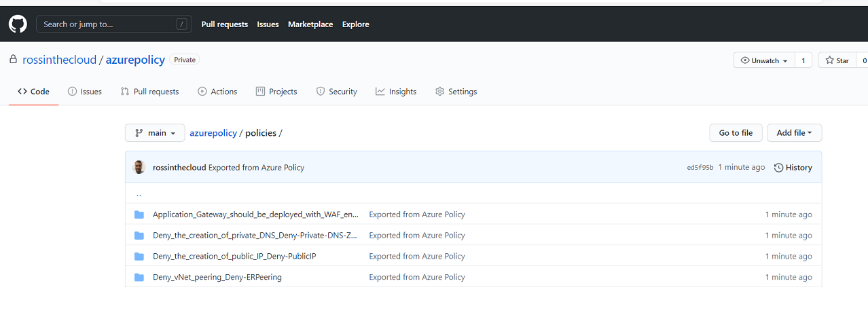The image size is (868, 315).
Task: Click folder icon for Application_Gateway policy
Action: click(139, 215)
